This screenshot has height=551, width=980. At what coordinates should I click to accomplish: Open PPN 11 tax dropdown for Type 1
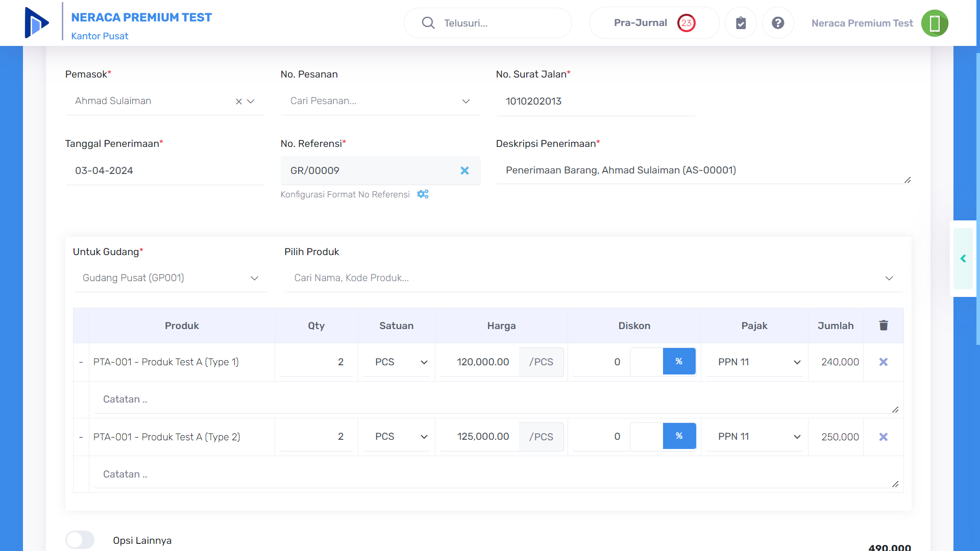[x=754, y=362]
